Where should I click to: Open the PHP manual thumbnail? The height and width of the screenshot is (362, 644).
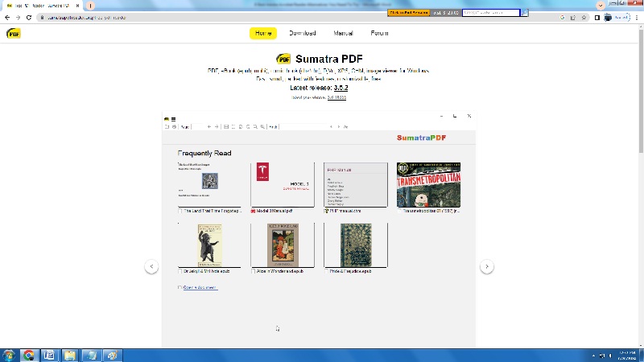pyautogui.click(x=356, y=185)
